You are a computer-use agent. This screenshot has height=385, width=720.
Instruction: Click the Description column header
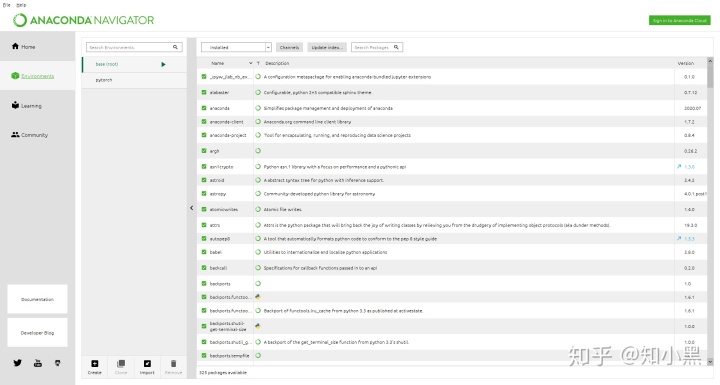277,63
